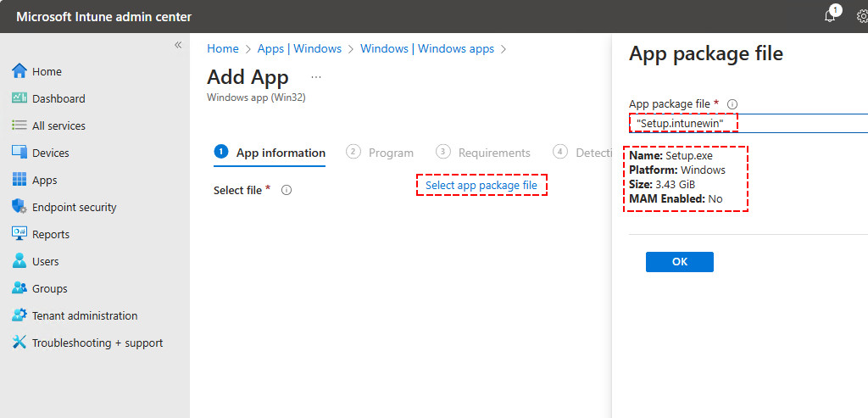
Task: Click the Groups people icon
Action: pos(19,288)
